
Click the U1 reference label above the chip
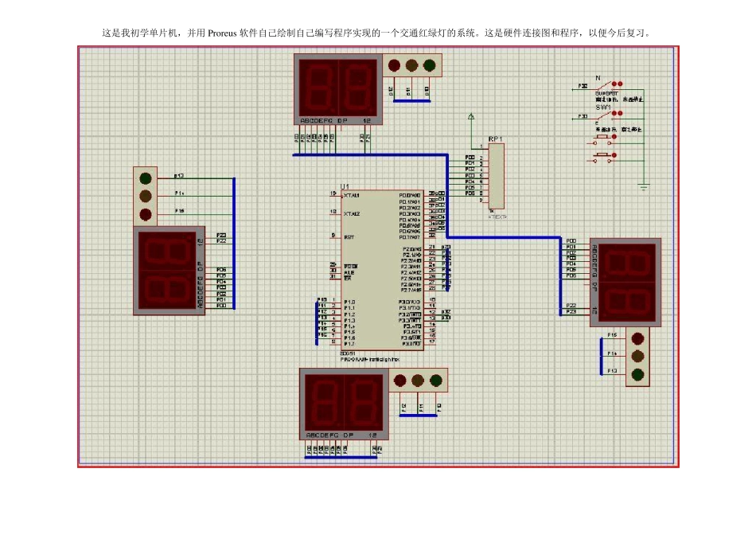[345, 186]
